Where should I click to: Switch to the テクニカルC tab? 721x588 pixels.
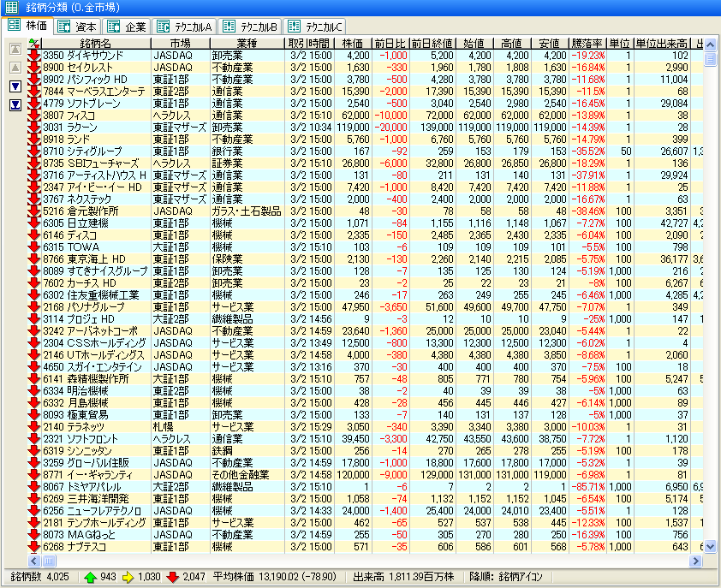(x=315, y=27)
